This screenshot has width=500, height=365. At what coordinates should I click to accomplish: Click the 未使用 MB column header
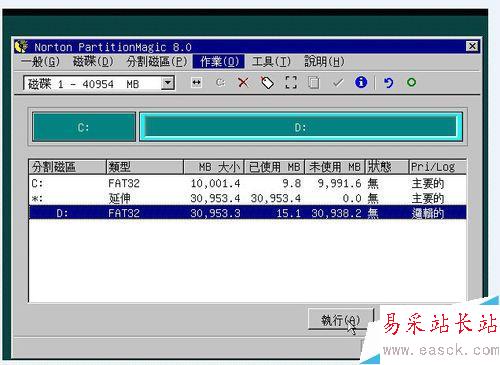coord(335,167)
